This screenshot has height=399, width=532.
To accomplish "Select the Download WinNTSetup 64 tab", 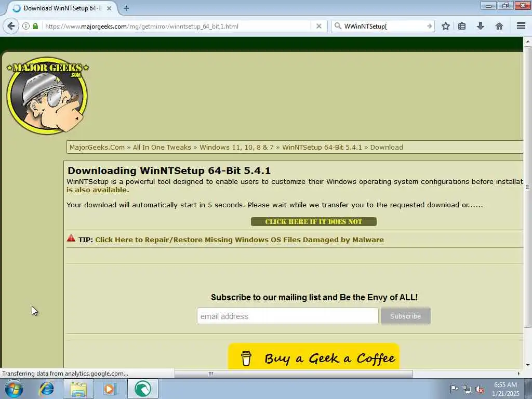I will click(61, 8).
